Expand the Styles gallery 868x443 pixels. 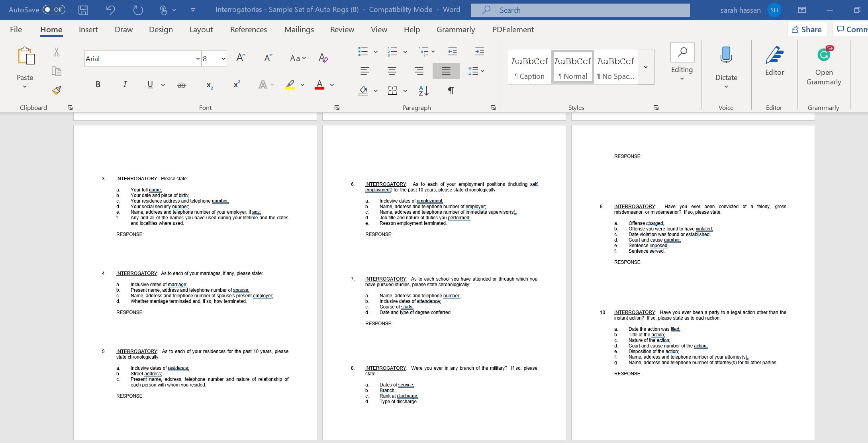click(x=645, y=67)
